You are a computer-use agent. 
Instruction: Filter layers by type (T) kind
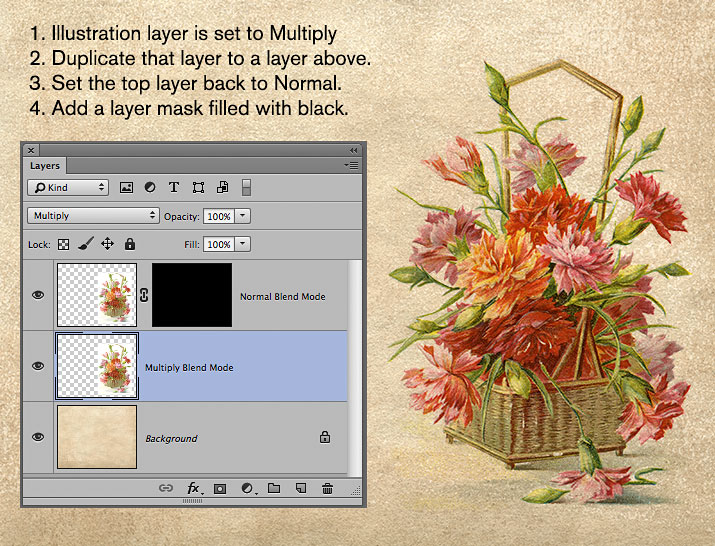point(174,187)
